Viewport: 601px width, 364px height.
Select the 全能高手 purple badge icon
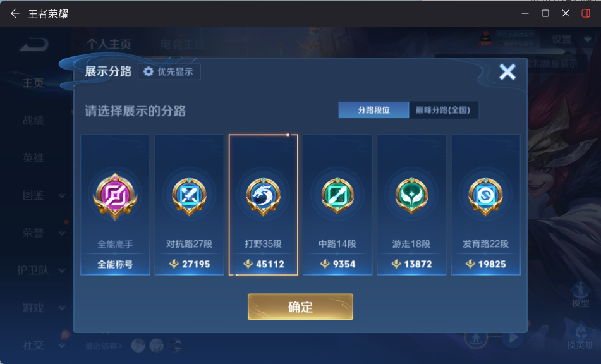tap(115, 196)
